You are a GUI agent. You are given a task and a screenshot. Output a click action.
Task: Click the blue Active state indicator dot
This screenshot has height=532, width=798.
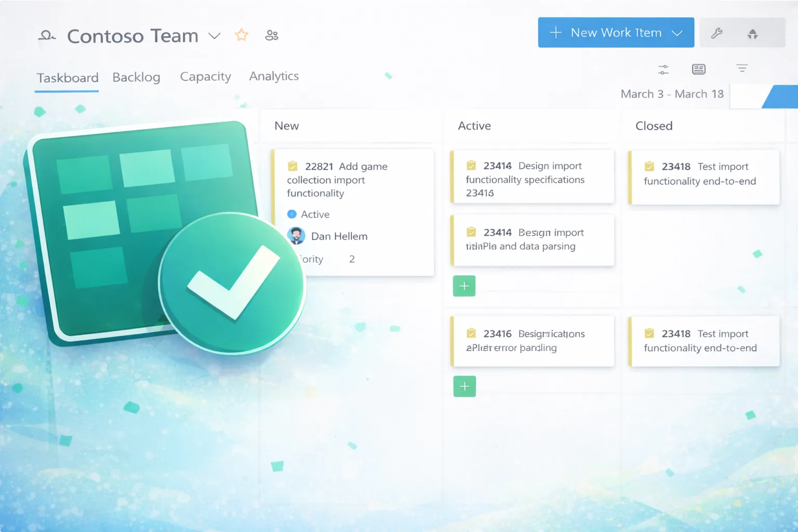click(292, 214)
